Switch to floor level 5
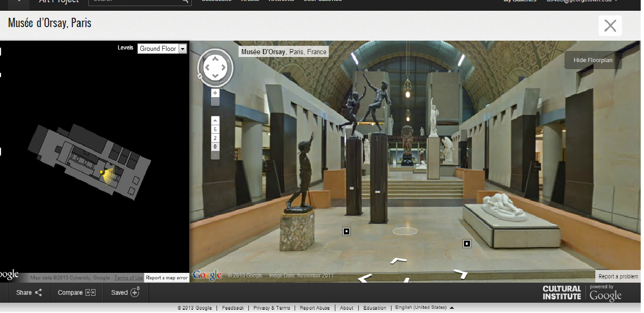 pyautogui.click(x=215, y=129)
